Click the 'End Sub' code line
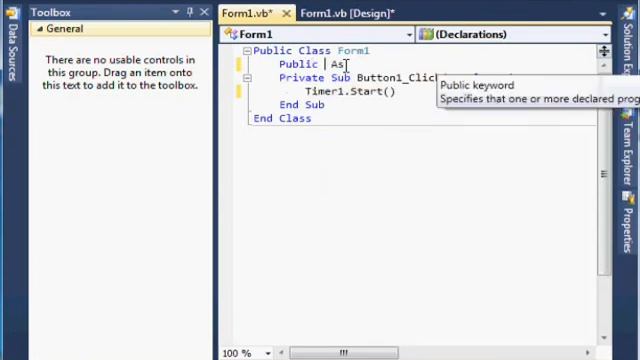The height and width of the screenshot is (360, 640). coord(302,105)
